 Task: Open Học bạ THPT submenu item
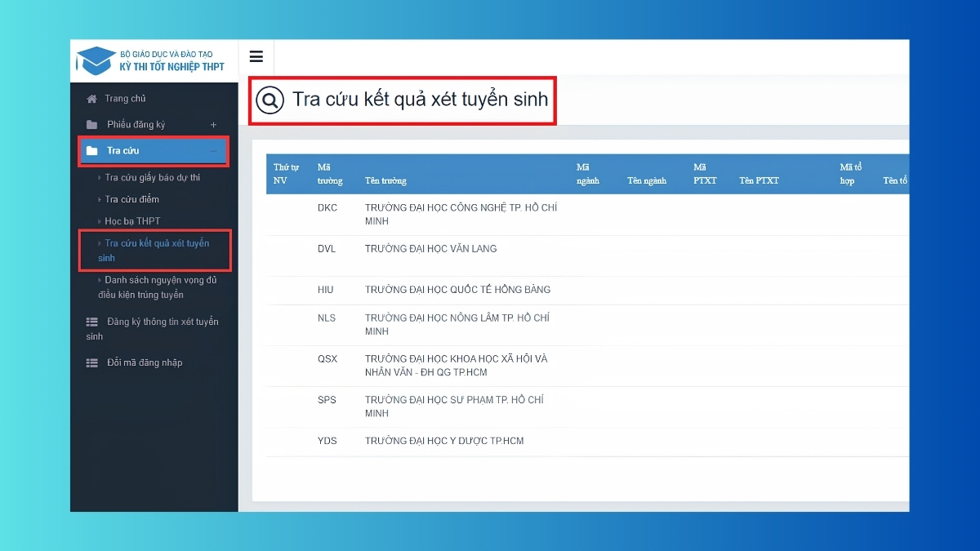point(132,221)
